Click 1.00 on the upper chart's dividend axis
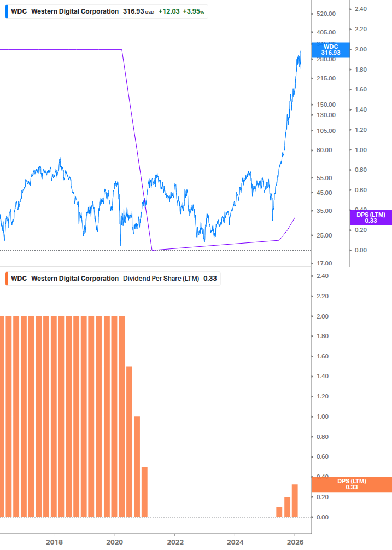 361,150
